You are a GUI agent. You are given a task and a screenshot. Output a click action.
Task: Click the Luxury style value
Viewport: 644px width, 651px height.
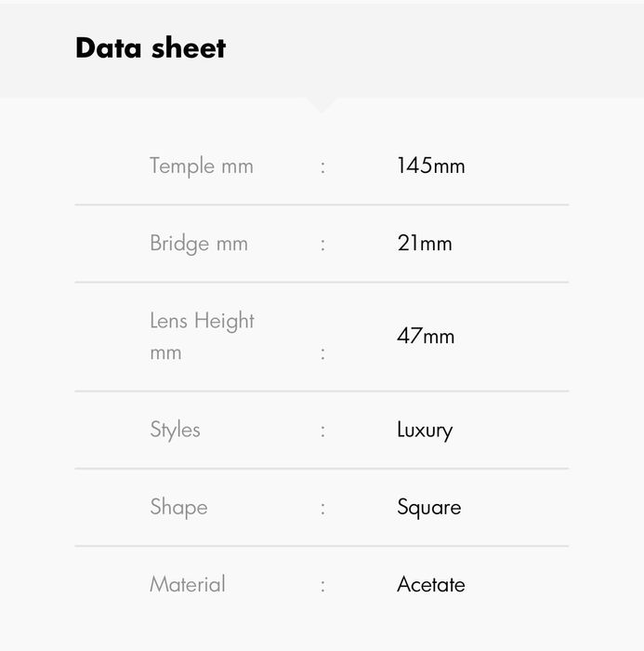coord(425,430)
